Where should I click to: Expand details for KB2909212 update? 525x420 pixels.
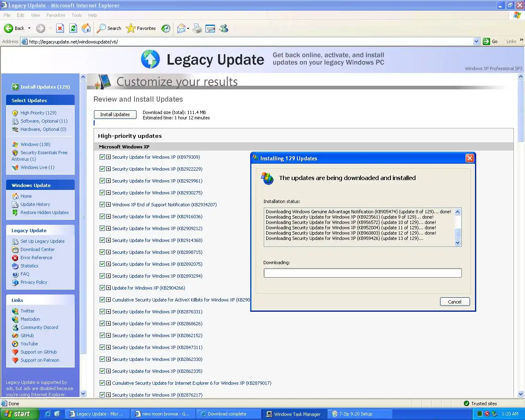(x=108, y=228)
